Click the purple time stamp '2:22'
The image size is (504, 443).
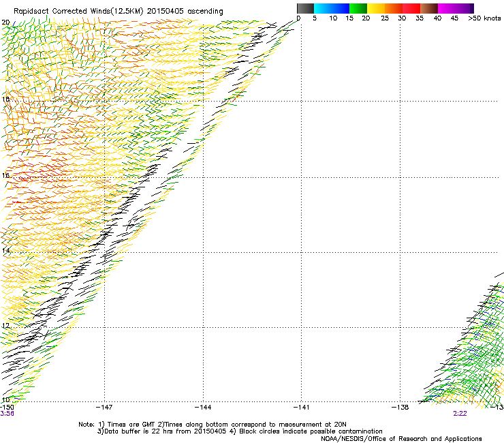click(460, 414)
